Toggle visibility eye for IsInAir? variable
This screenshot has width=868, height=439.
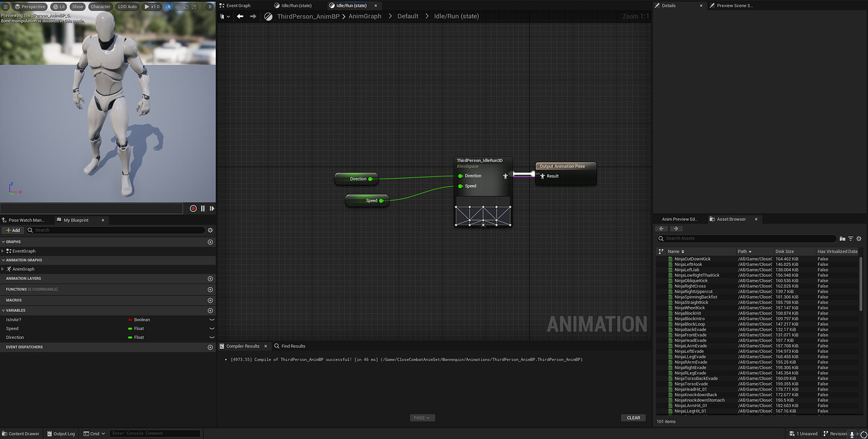point(211,320)
